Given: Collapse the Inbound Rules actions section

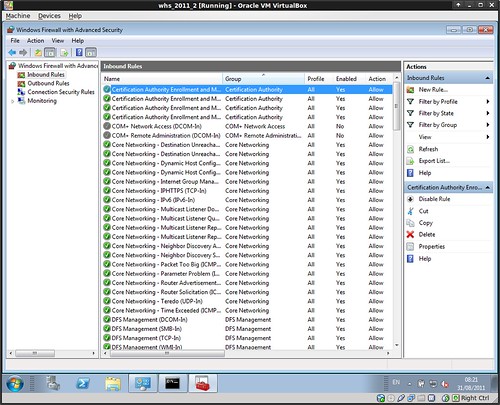Looking at the screenshot, I should coord(488,78).
